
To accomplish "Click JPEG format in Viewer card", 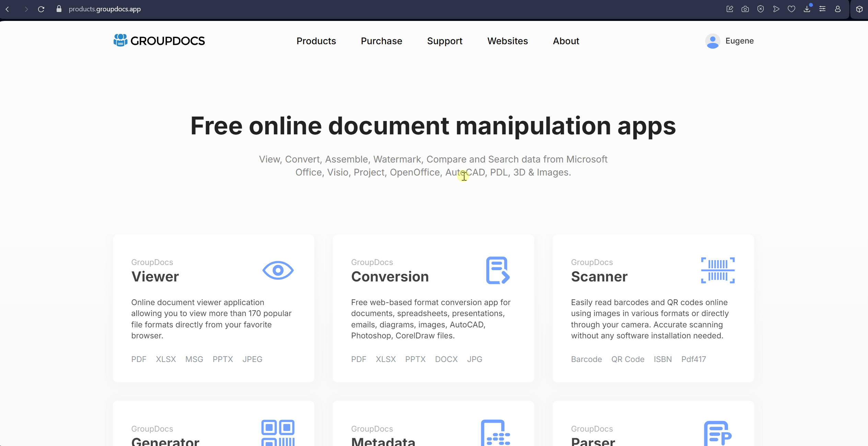I will click(253, 359).
